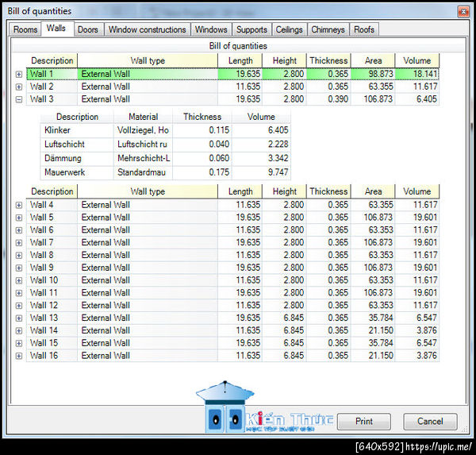Collapse the Wall 3 row
The width and height of the screenshot is (476, 455).
pyautogui.click(x=19, y=99)
